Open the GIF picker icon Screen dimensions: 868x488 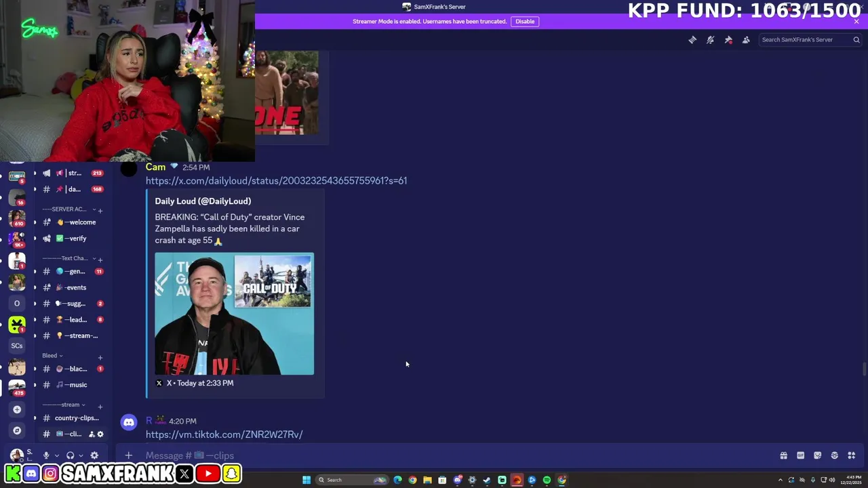click(x=800, y=455)
